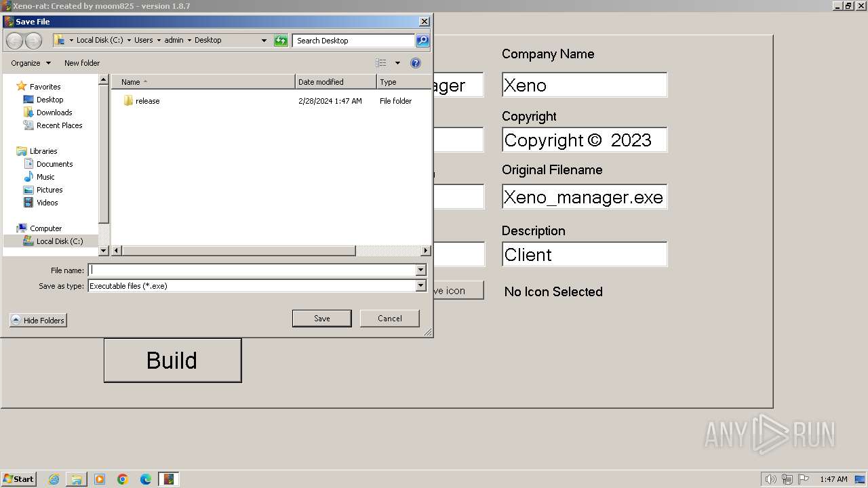Click the volume speaker tray icon
868x488 pixels.
tap(771, 479)
